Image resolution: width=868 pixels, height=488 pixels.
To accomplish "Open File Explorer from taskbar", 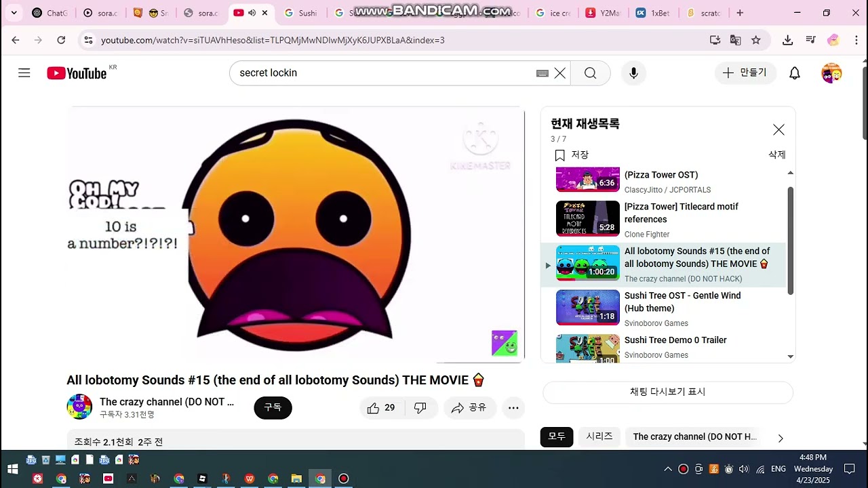I will click(296, 479).
